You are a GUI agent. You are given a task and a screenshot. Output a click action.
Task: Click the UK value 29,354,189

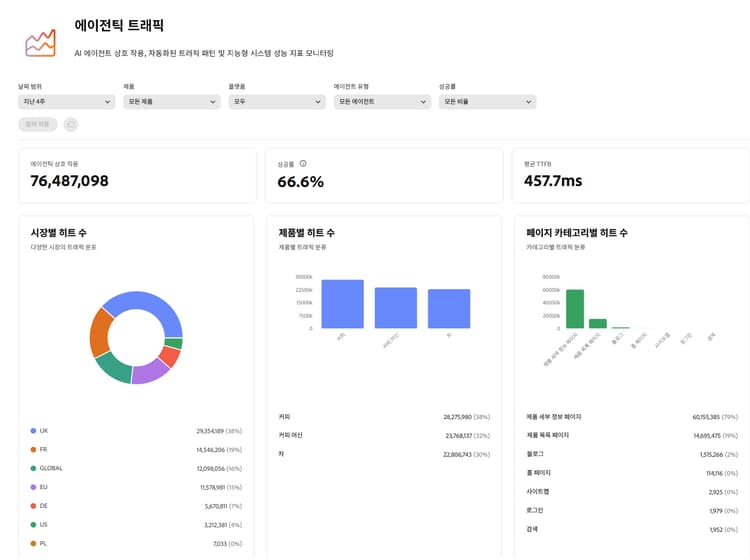(210, 431)
